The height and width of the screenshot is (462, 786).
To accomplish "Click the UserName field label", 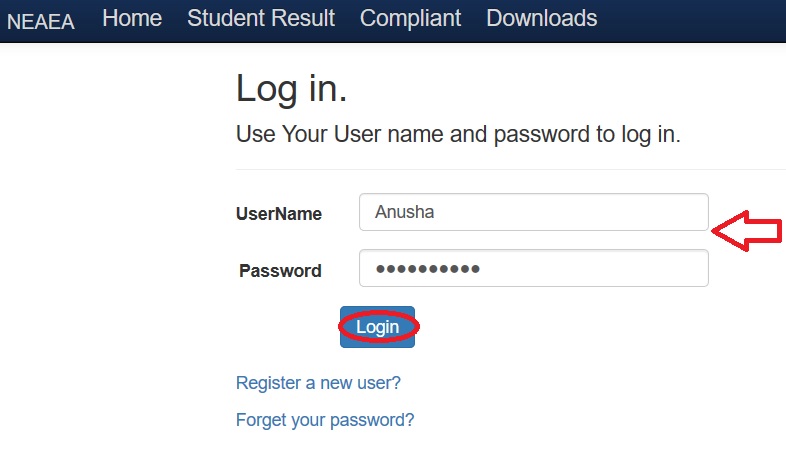I will coord(279,213).
